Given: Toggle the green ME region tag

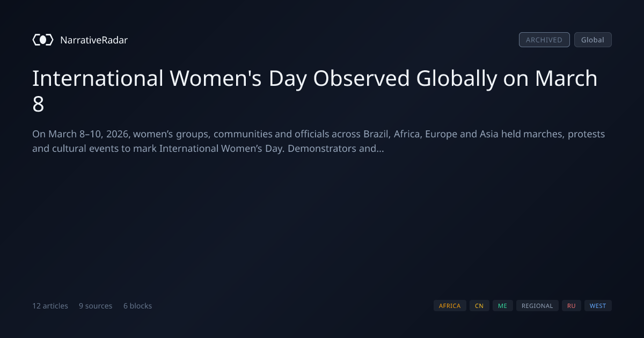Looking at the screenshot, I should (x=502, y=306).
